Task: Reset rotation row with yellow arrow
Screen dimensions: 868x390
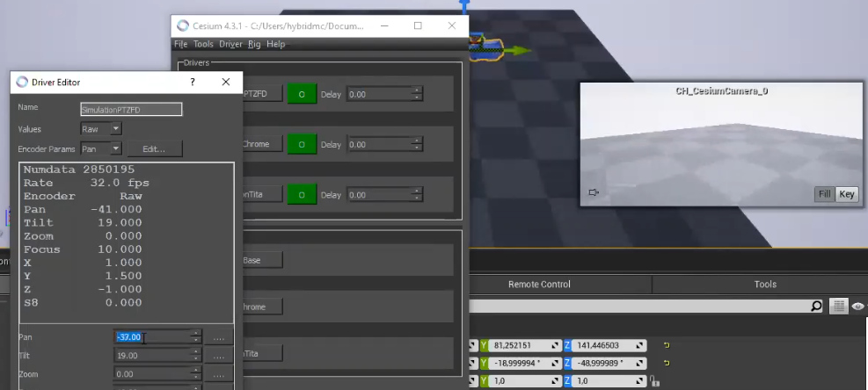Action: (x=667, y=364)
